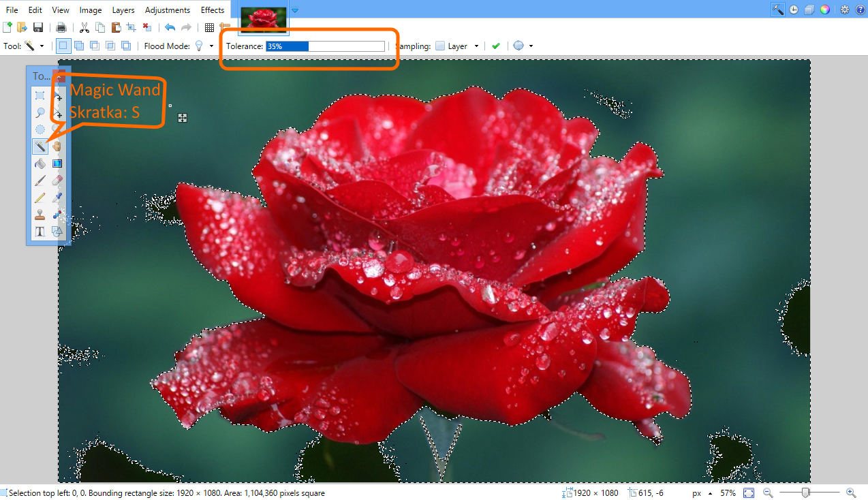Toggle the pixel grid view
The height and width of the screenshot is (500, 868).
209,27
